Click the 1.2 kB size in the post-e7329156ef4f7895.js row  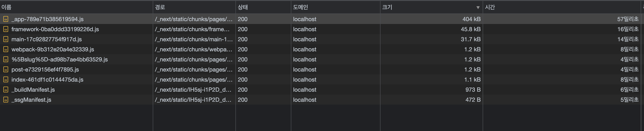click(x=473, y=70)
